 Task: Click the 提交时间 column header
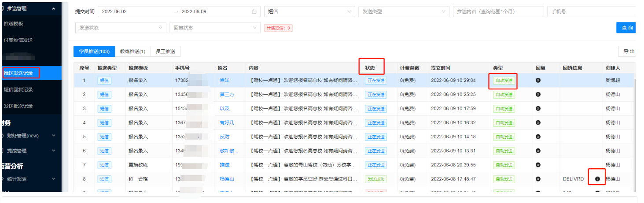tap(441, 68)
